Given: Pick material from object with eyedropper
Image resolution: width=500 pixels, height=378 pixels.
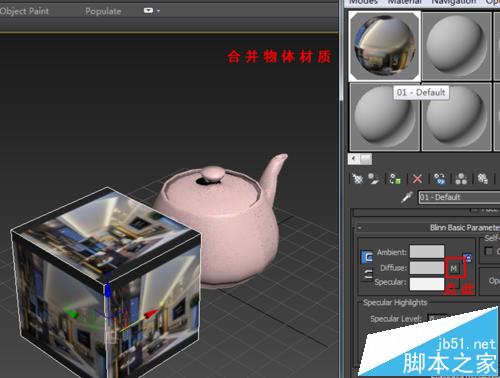Looking at the screenshot, I should click(x=407, y=197).
